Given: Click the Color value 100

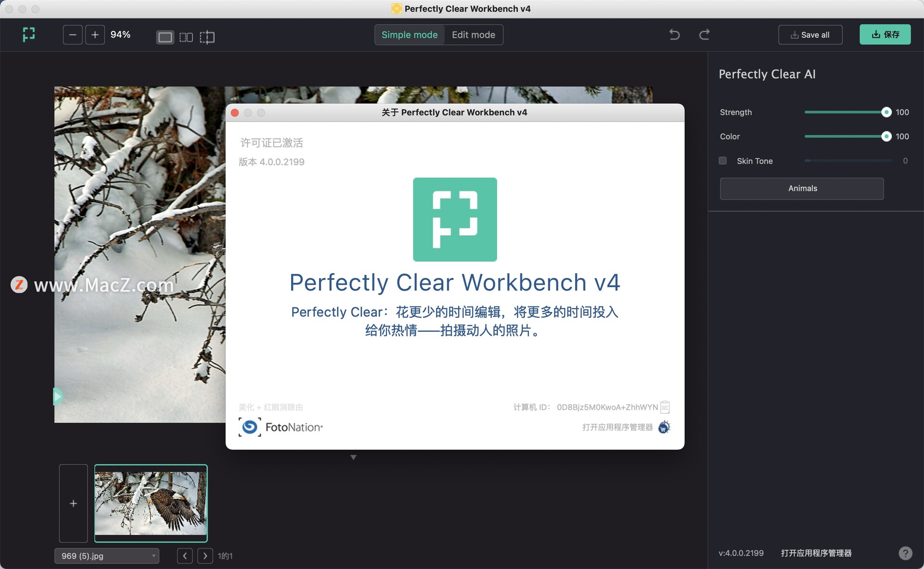Looking at the screenshot, I should click(902, 137).
